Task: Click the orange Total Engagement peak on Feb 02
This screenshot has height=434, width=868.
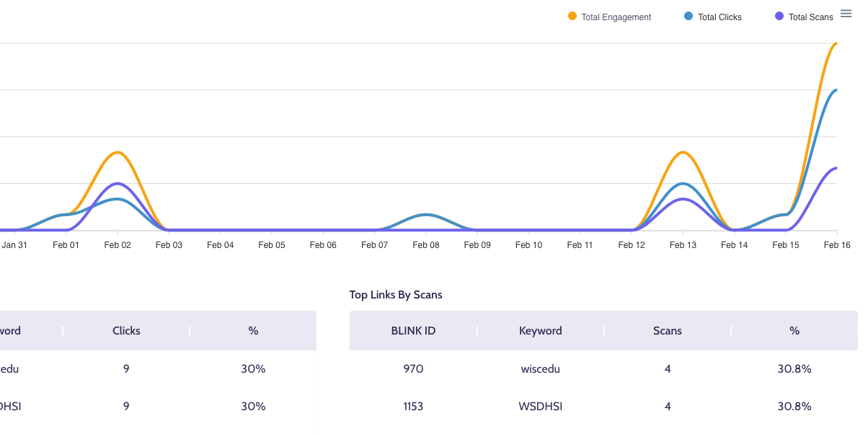Action: click(118, 153)
